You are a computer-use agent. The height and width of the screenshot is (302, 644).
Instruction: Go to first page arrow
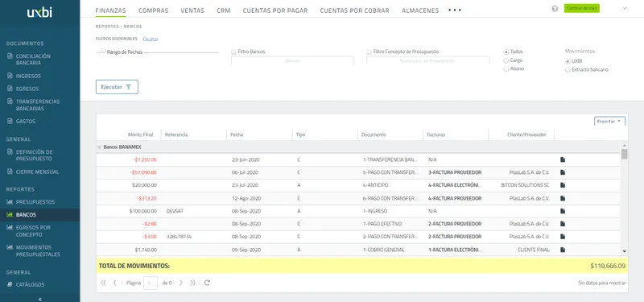click(103, 283)
